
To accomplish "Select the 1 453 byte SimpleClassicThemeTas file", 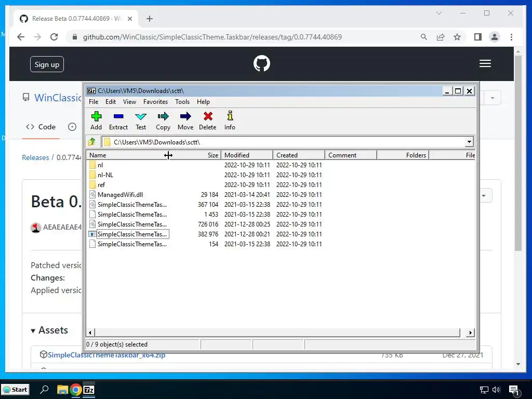I will (x=132, y=215).
